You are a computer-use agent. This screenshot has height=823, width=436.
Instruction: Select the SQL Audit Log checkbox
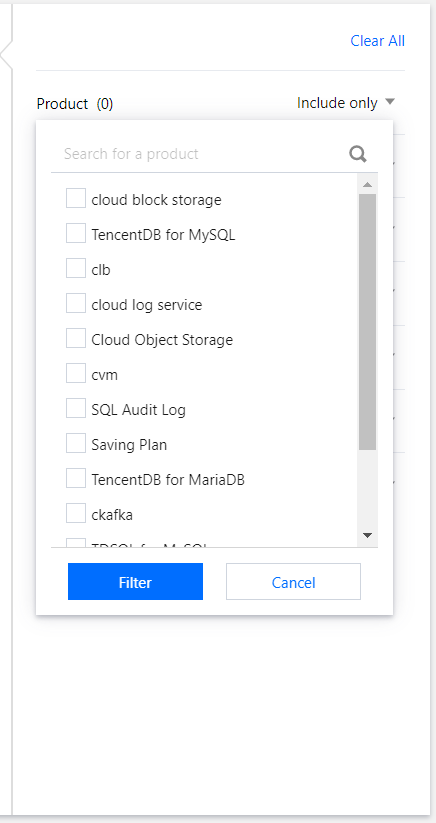pos(76,408)
